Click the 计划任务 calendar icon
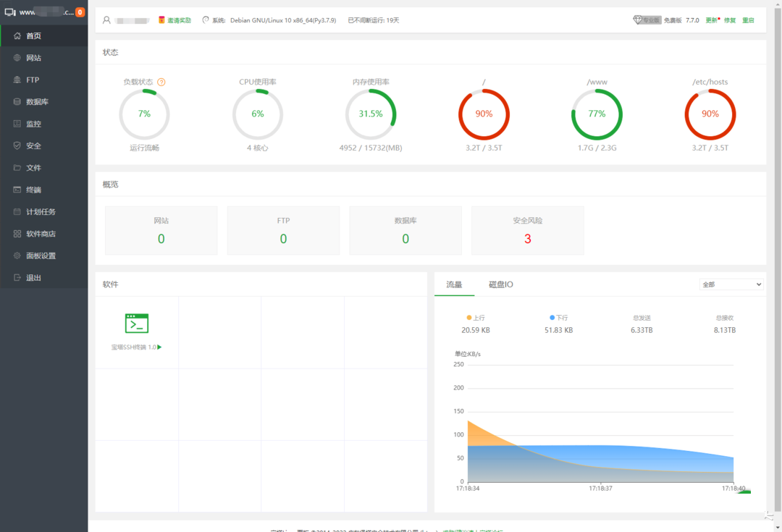The height and width of the screenshot is (532, 782). click(x=17, y=211)
